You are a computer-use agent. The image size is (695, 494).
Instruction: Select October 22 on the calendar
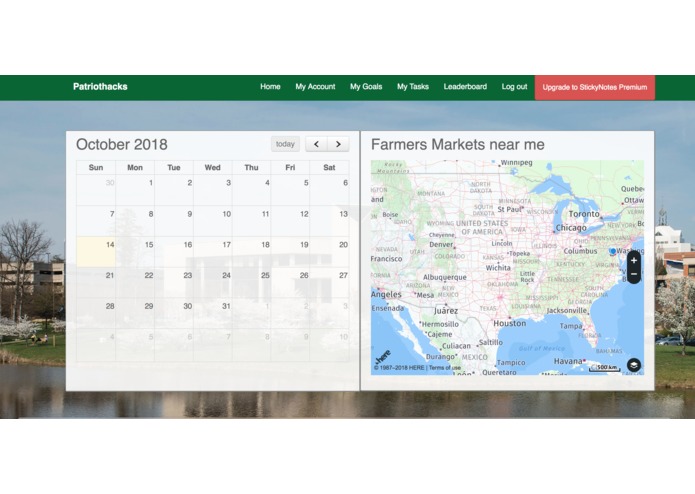(135, 282)
